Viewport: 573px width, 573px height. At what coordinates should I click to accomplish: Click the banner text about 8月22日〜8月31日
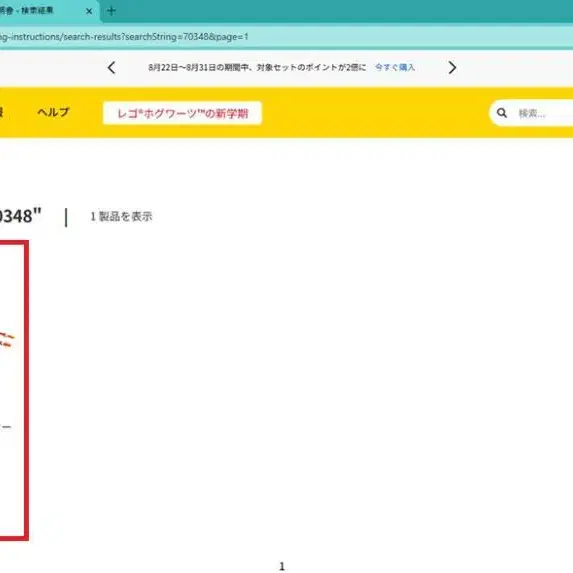pos(257,68)
